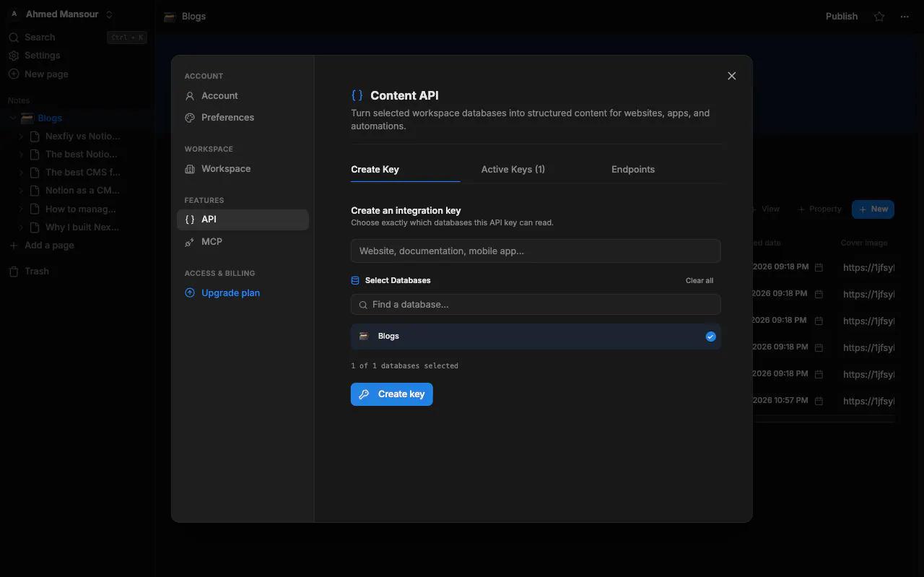Collapse the Blogs tree in the sidebar
This screenshot has width=924, height=577.
pyautogui.click(x=12, y=118)
